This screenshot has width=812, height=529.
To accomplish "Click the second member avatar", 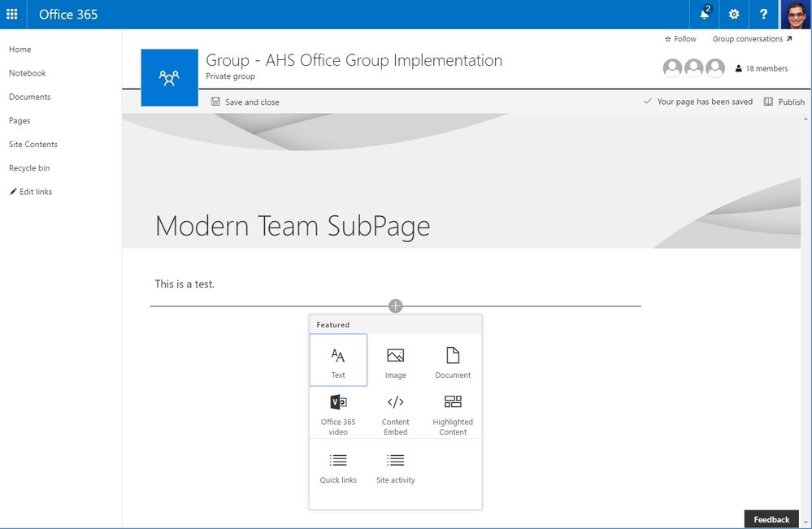I will [694, 67].
